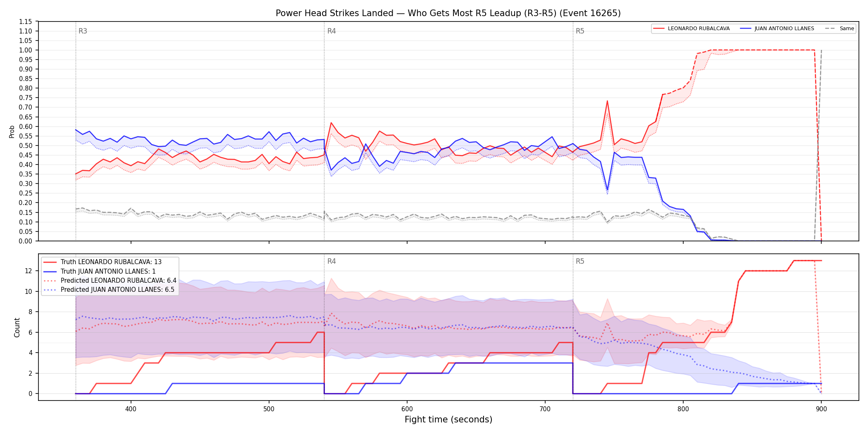Click the 0.75 tick on Prob axis

click(x=26, y=98)
